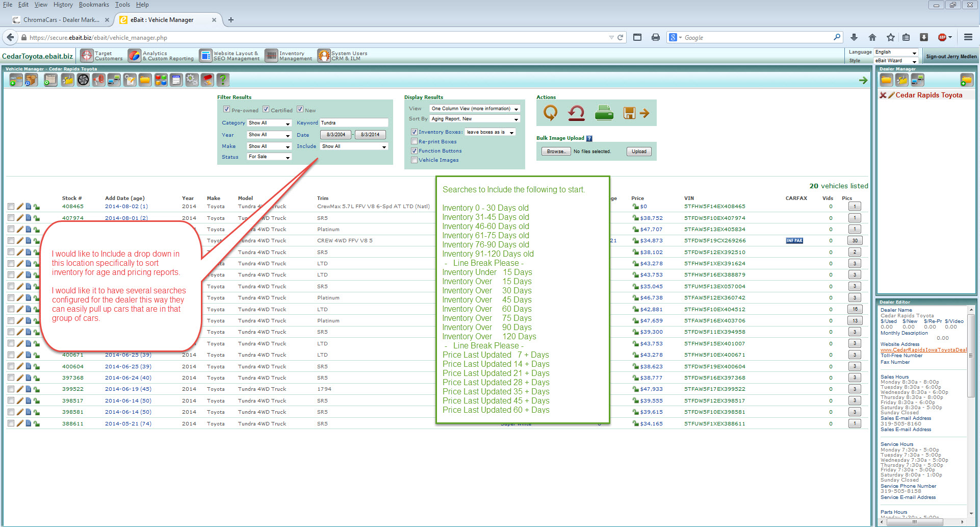Click the megaphone email icon
This screenshot has height=527, width=980.
pyautogui.click(x=98, y=80)
